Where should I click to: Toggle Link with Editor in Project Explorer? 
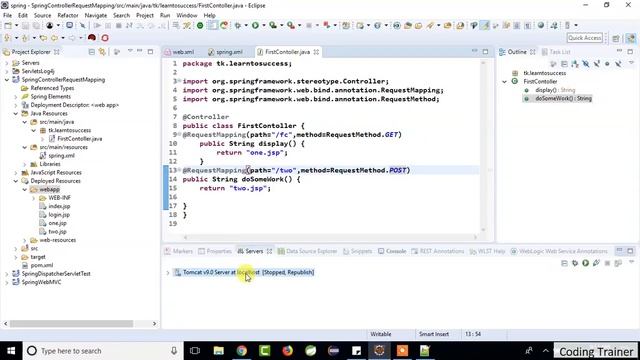[x=102, y=52]
